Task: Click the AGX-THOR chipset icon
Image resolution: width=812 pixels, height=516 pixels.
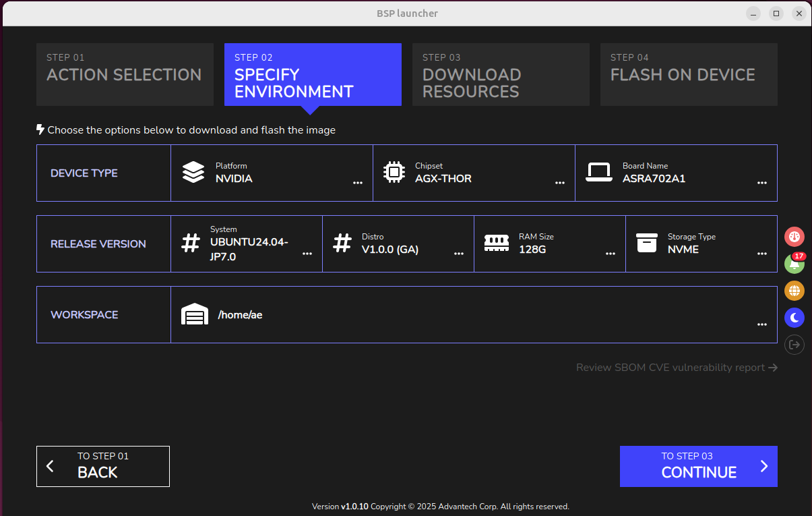Action: tap(394, 172)
